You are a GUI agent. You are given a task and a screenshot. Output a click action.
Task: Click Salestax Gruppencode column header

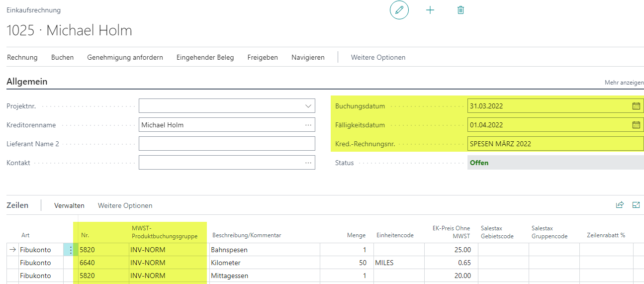click(549, 232)
